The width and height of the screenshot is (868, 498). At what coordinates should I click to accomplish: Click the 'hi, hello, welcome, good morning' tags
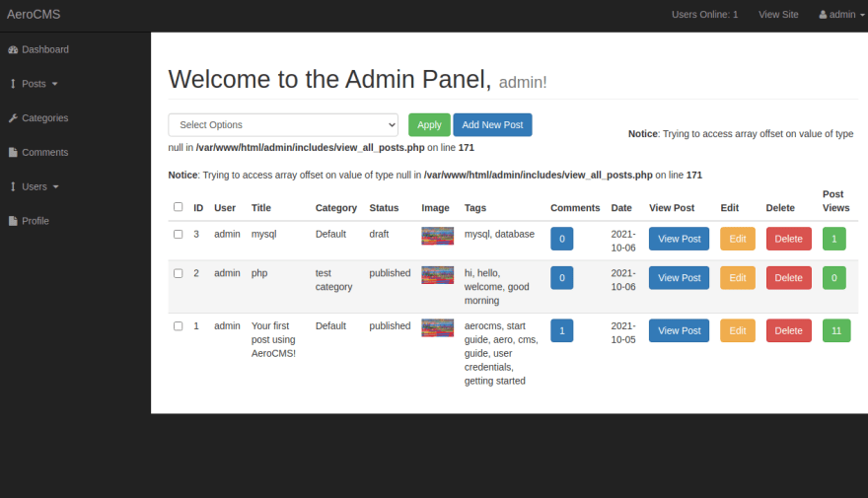pos(496,287)
